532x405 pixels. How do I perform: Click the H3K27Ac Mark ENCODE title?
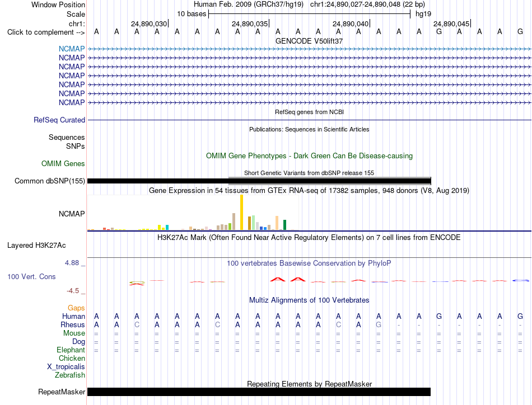tap(309, 237)
